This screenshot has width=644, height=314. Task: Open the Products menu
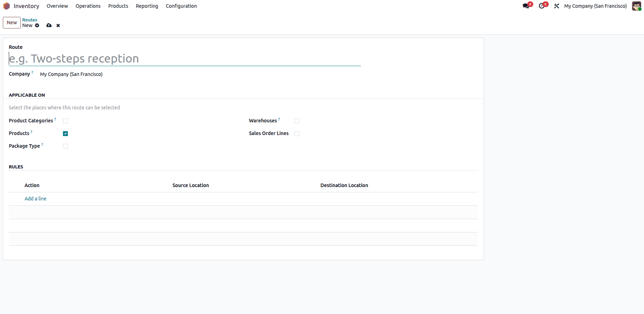118,6
